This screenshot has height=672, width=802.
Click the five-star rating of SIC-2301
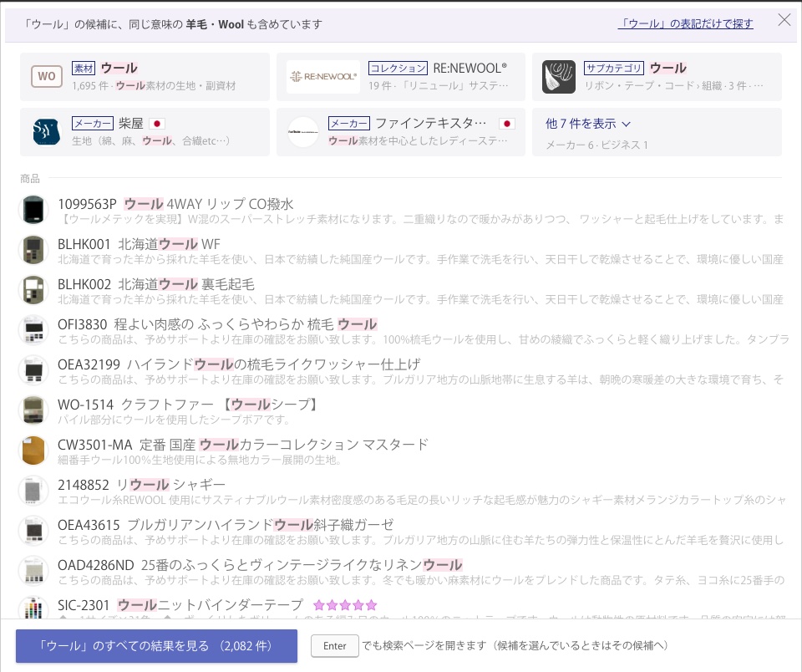tap(345, 605)
